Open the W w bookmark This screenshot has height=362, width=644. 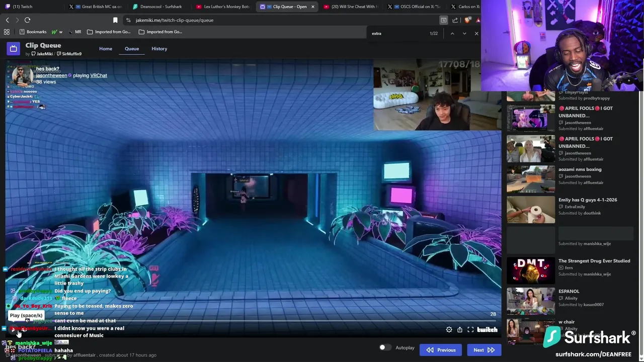(57, 32)
